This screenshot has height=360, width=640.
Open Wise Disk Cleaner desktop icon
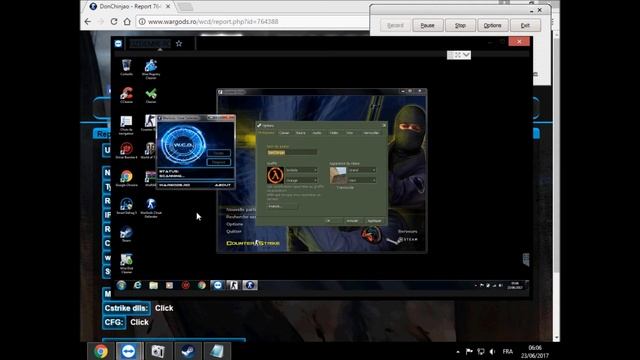point(127,263)
